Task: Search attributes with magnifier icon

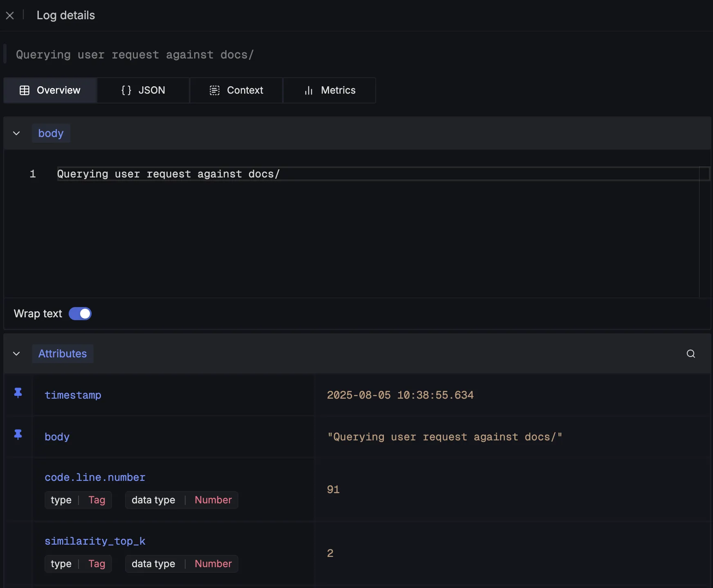Action: click(691, 354)
